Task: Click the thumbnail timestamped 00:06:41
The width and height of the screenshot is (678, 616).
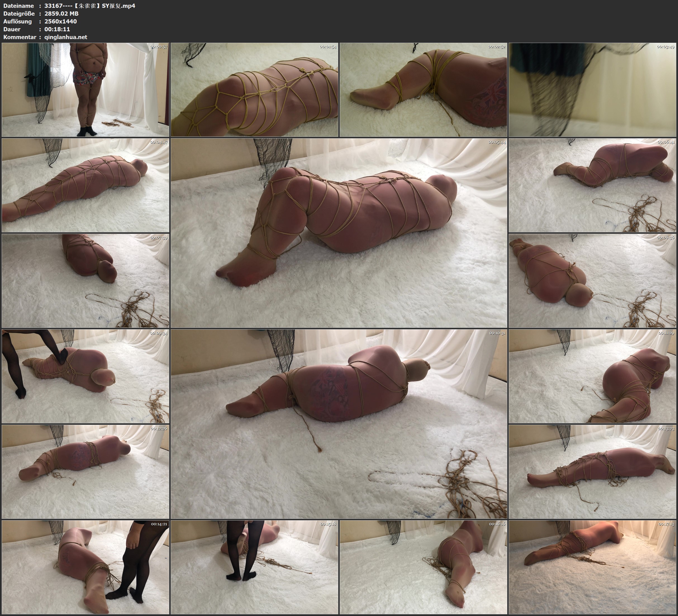Action: point(592,185)
